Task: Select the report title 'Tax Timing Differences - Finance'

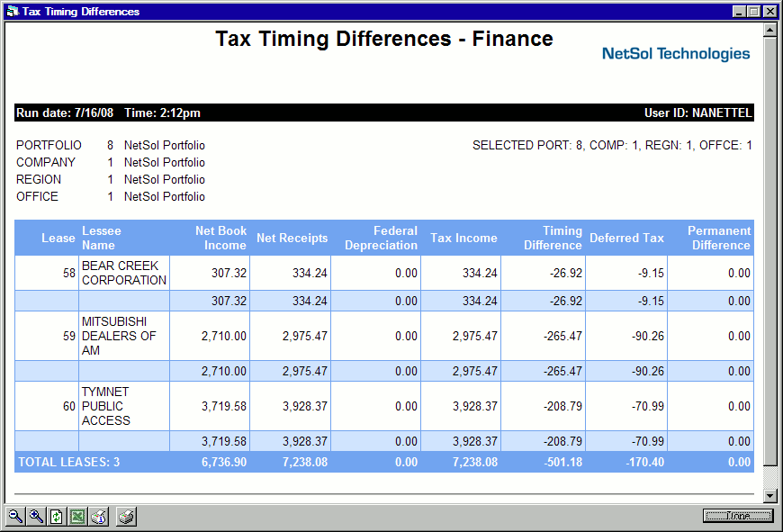Action: click(x=384, y=39)
